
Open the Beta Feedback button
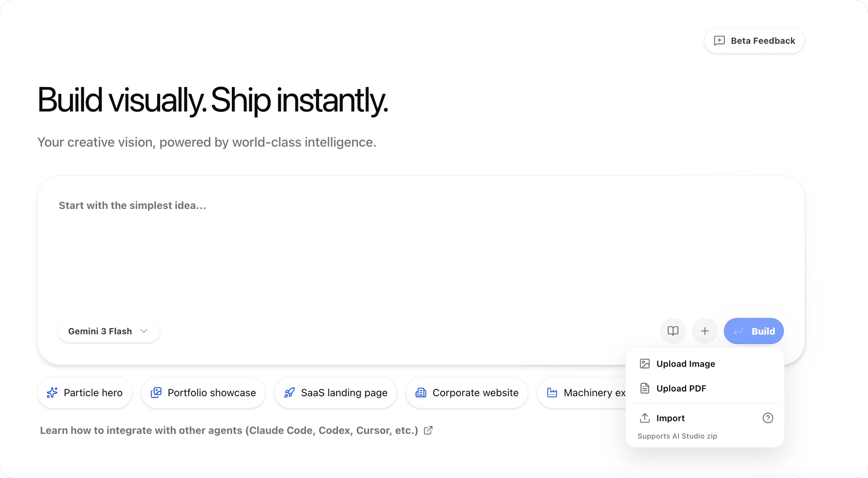[754, 41]
